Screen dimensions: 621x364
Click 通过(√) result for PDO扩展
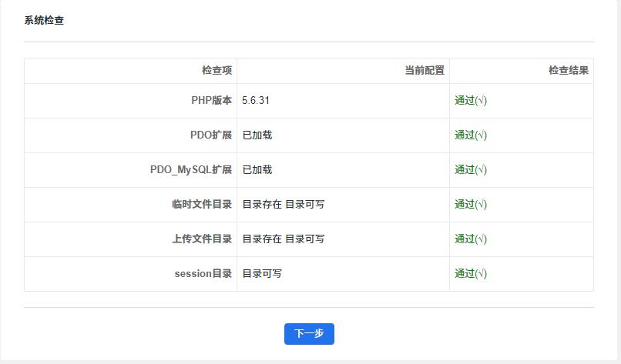pos(471,135)
